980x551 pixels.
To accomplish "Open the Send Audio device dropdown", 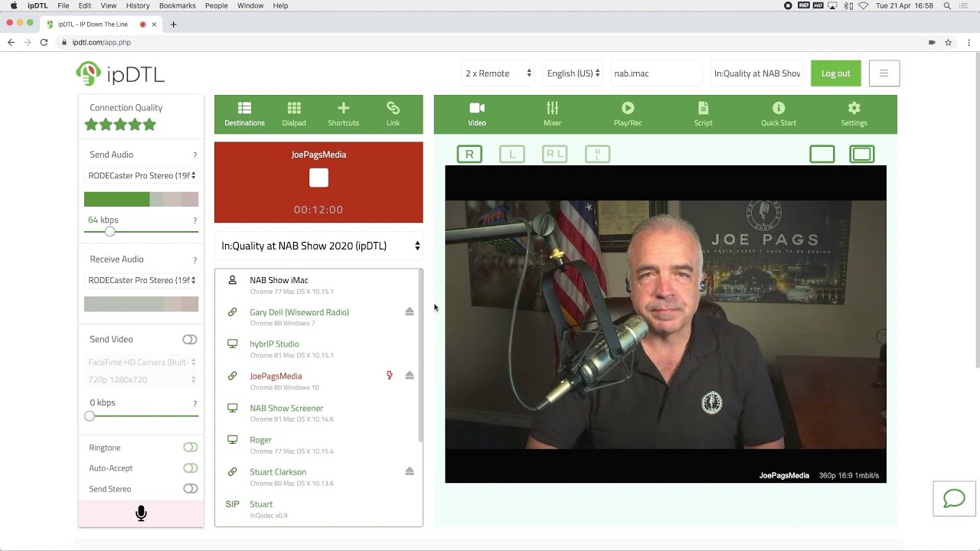I will click(x=142, y=175).
